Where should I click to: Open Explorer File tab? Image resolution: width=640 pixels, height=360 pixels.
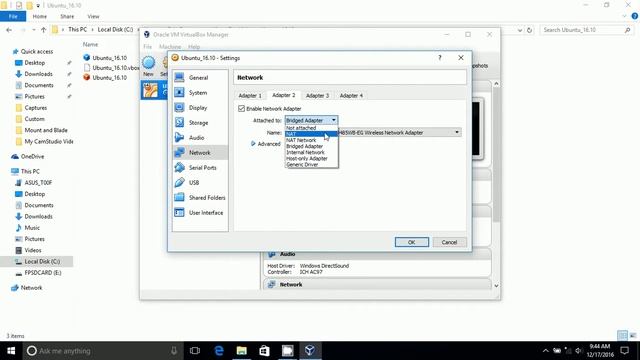click(13, 16)
